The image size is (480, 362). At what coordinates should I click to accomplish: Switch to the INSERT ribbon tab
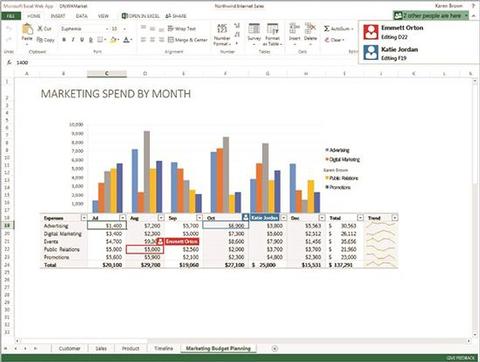click(x=58, y=16)
